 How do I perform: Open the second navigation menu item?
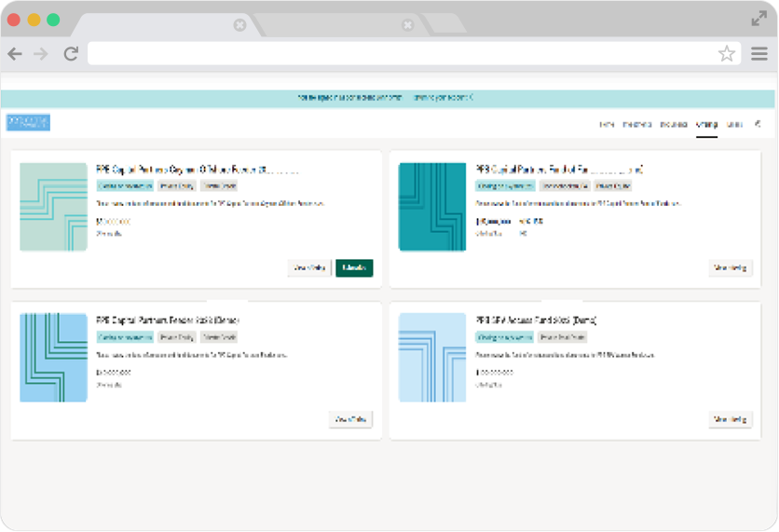click(637, 124)
